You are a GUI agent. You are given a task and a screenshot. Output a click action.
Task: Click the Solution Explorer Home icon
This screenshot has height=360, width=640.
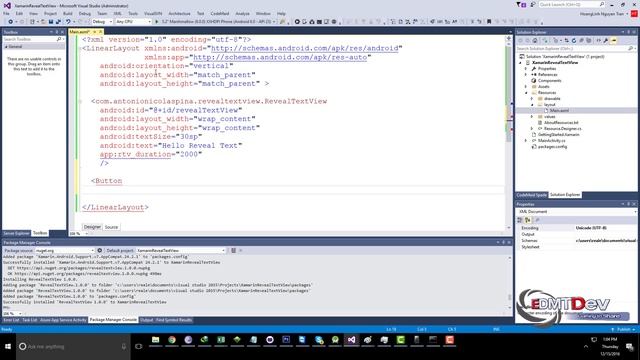535,40
